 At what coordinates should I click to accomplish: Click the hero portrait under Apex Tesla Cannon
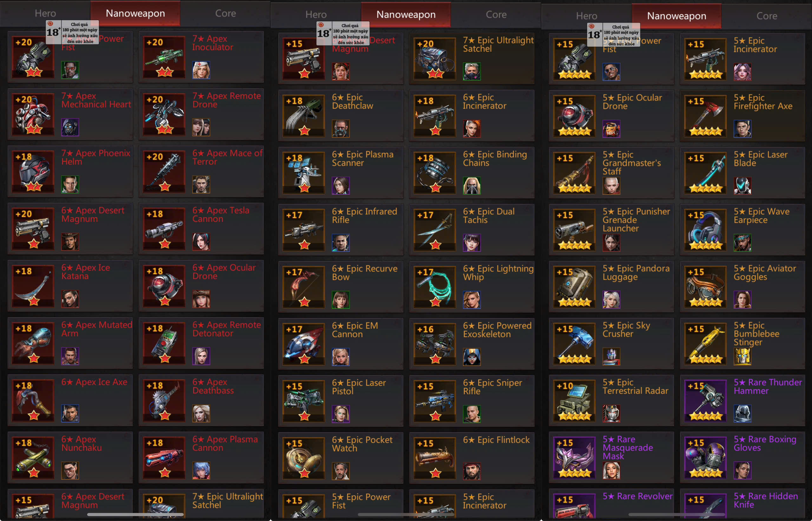point(201,241)
